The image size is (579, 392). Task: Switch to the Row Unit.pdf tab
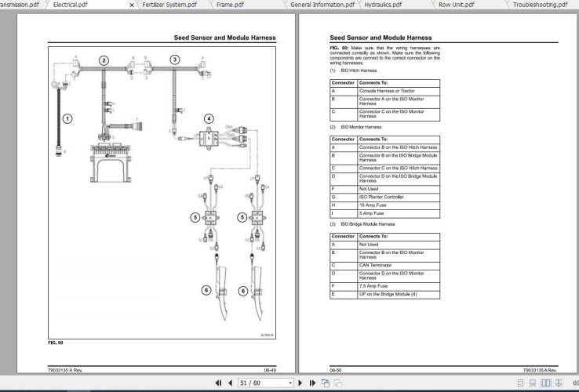tap(456, 5)
